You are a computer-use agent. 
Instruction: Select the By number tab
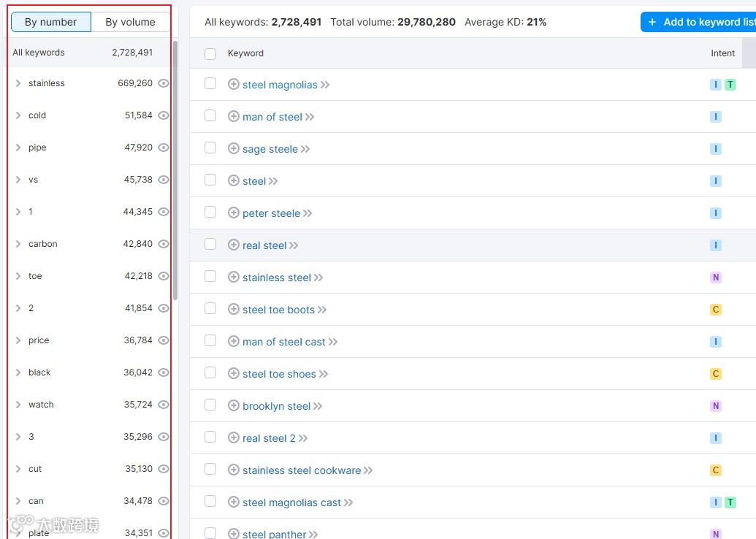pyautogui.click(x=51, y=22)
